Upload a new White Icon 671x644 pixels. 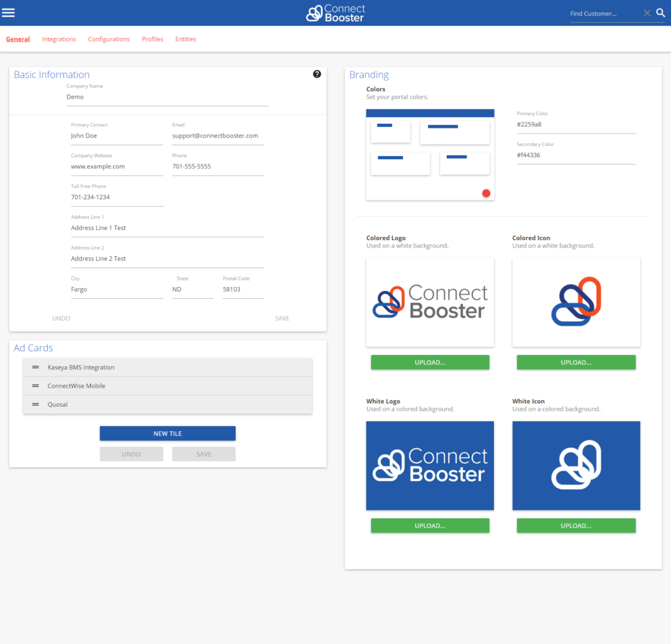pyautogui.click(x=576, y=525)
